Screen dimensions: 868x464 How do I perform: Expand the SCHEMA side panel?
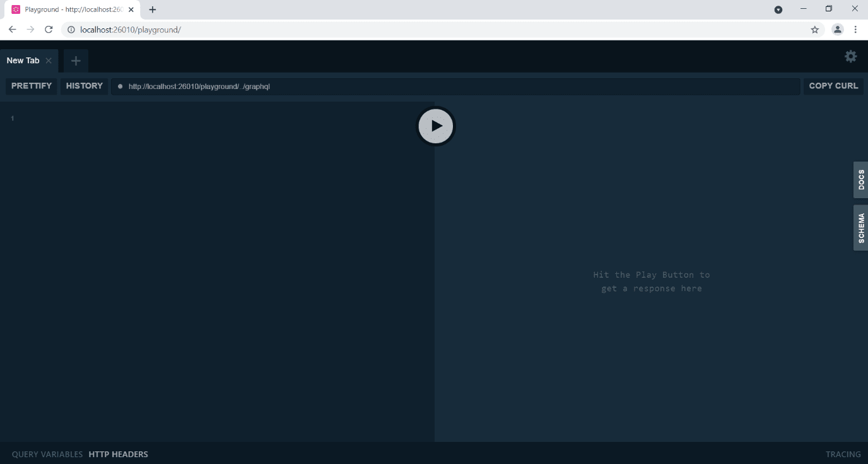coord(860,228)
